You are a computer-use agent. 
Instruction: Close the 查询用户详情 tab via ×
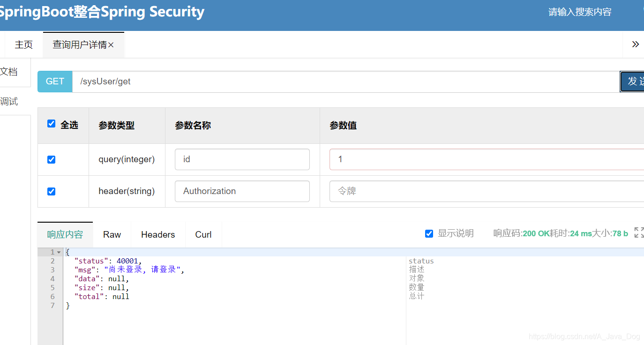pos(111,45)
